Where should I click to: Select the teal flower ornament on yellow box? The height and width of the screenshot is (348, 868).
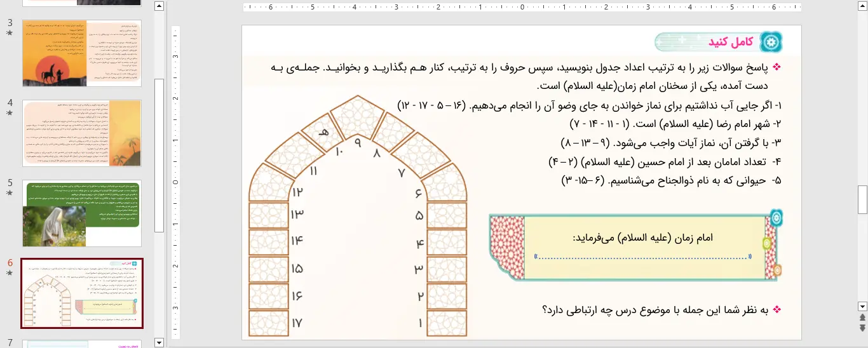point(775,219)
